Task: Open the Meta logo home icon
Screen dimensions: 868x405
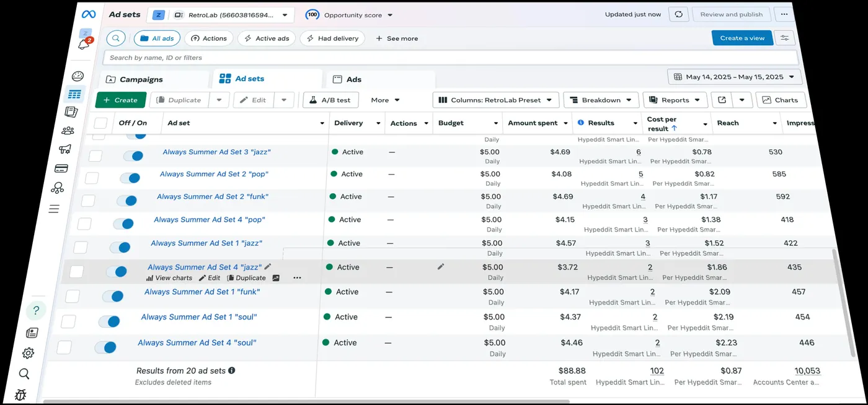Action: tap(88, 14)
